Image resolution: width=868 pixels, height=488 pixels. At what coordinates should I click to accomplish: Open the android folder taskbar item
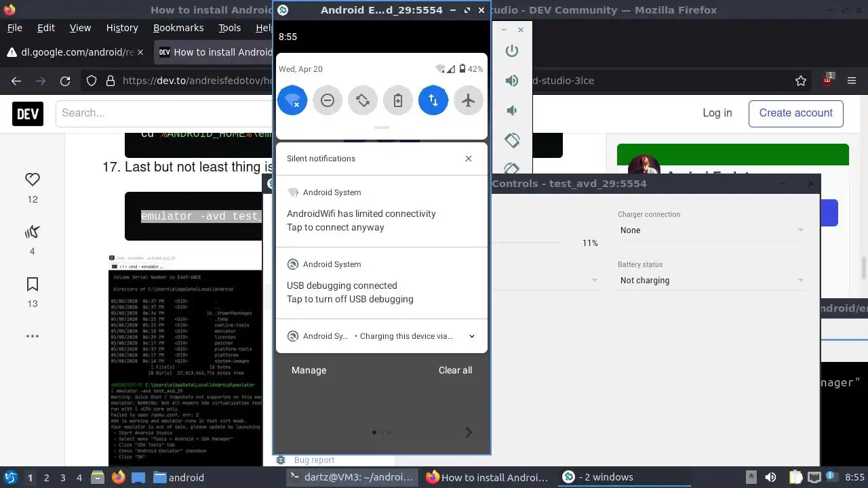[178, 477]
